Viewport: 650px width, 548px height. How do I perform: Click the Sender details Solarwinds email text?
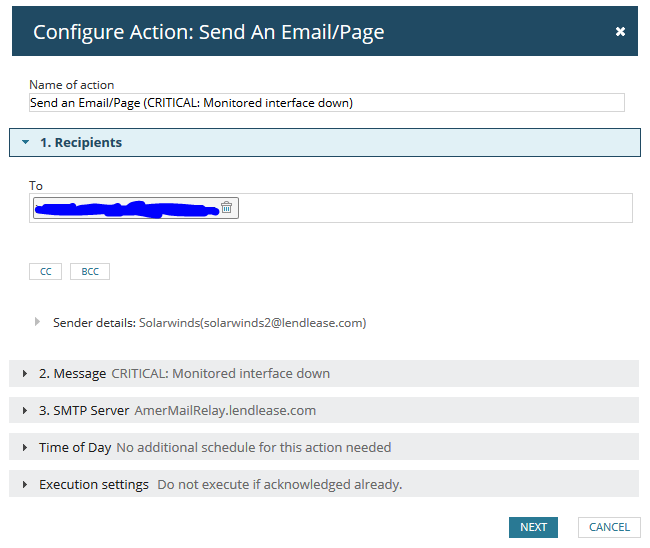(252, 322)
